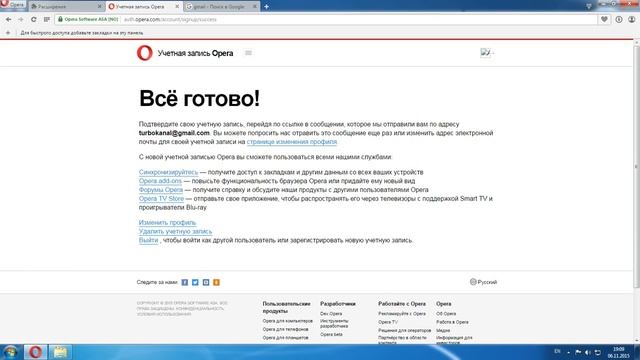The height and width of the screenshot is (360, 640).
Task: Open the Русский language selector
Action: pyautogui.click(x=483, y=282)
